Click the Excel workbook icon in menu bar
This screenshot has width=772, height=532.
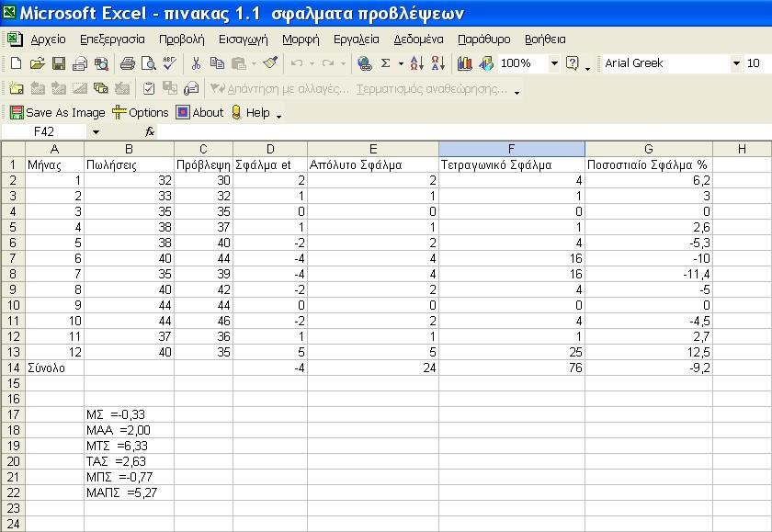pyautogui.click(x=15, y=39)
